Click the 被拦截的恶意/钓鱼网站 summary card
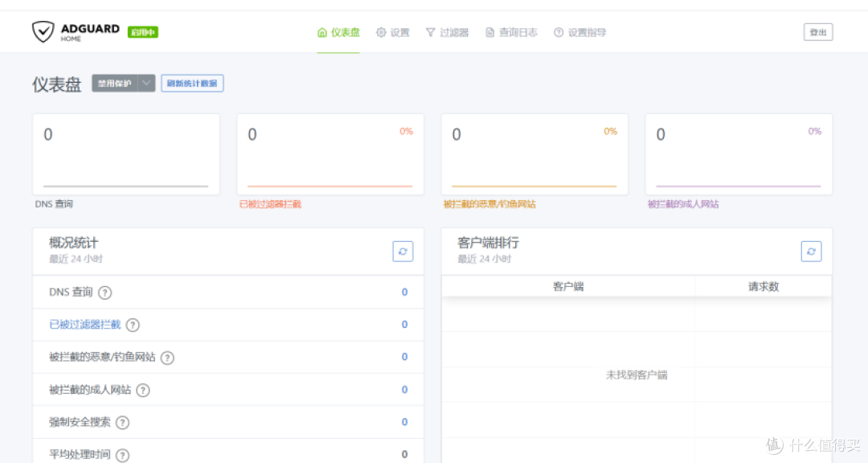 click(534, 154)
